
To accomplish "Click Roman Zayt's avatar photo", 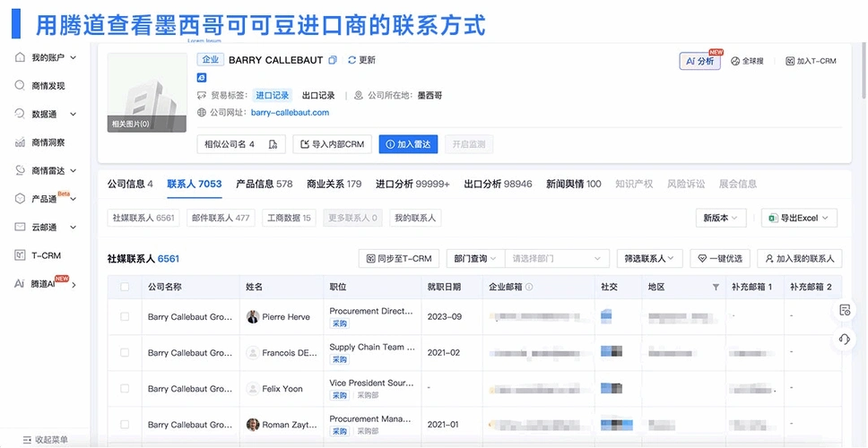I will click(x=253, y=424).
